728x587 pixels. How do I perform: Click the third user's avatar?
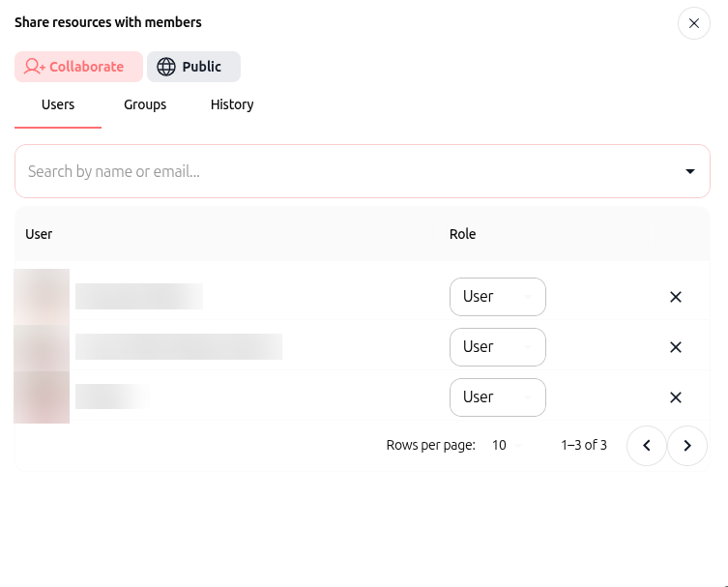[x=42, y=397]
